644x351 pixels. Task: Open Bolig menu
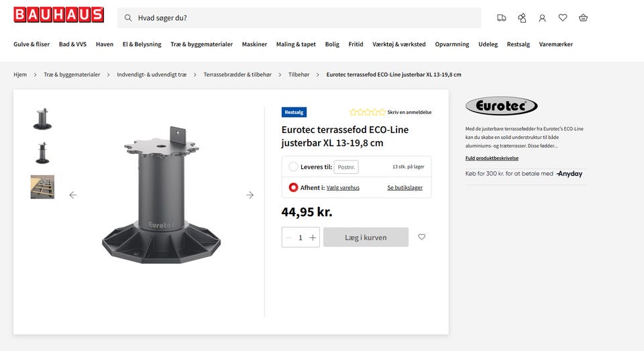click(332, 44)
